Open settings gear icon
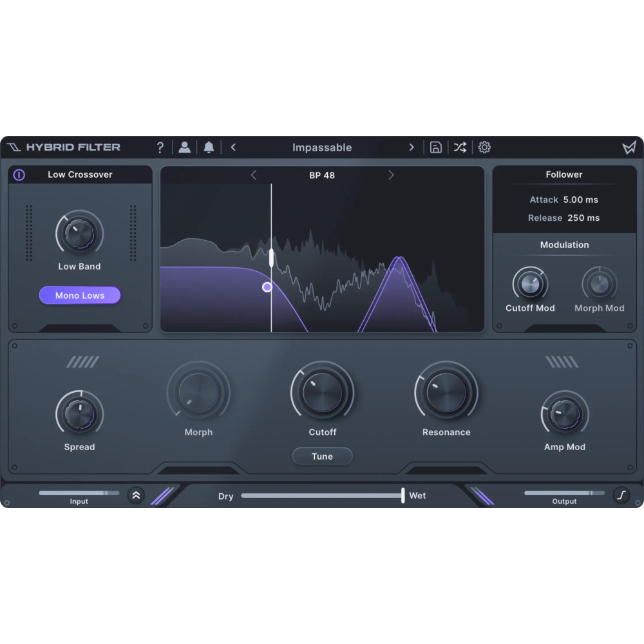The image size is (644, 644). pos(484,147)
